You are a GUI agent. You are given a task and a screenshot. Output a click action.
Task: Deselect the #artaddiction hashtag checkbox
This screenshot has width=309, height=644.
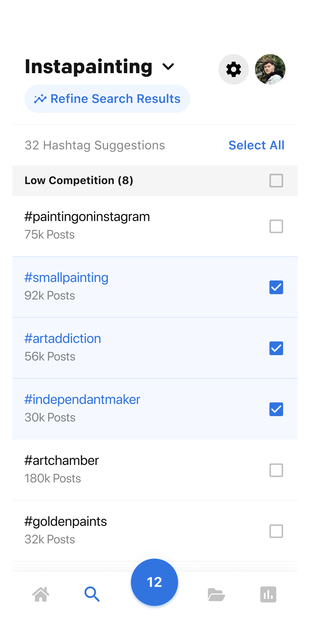pos(276,348)
